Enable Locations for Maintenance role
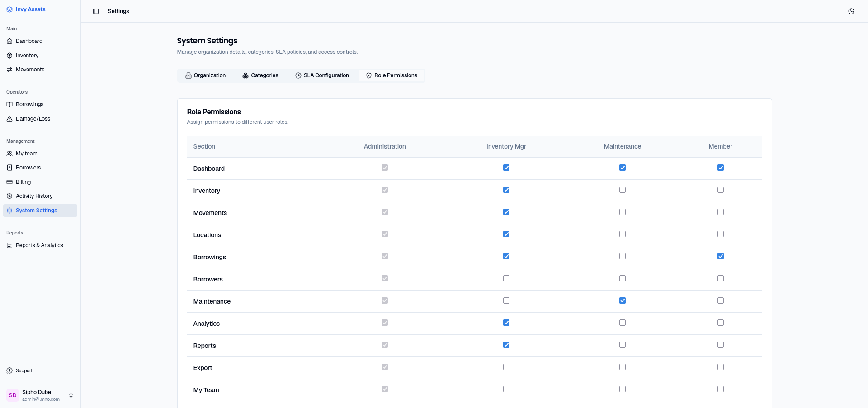The image size is (868, 408). [x=623, y=234]
